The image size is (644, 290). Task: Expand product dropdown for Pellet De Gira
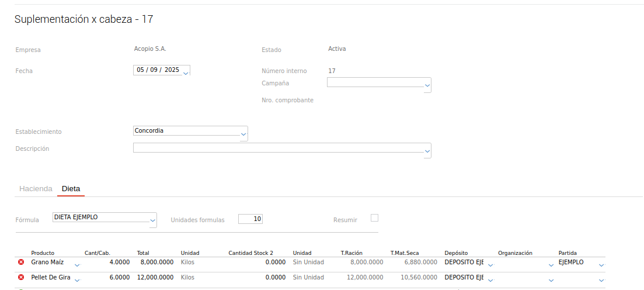click(77, 280)
